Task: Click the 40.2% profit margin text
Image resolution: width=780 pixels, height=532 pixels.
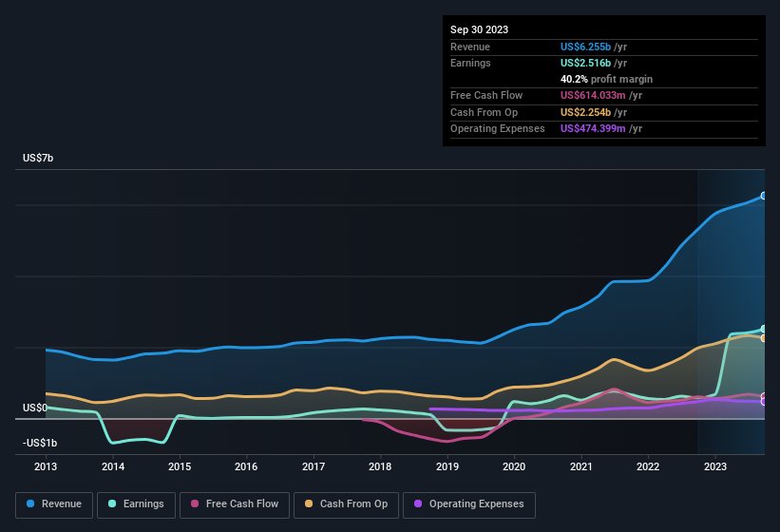Action: pyautogui.click(x=606, y=79)
